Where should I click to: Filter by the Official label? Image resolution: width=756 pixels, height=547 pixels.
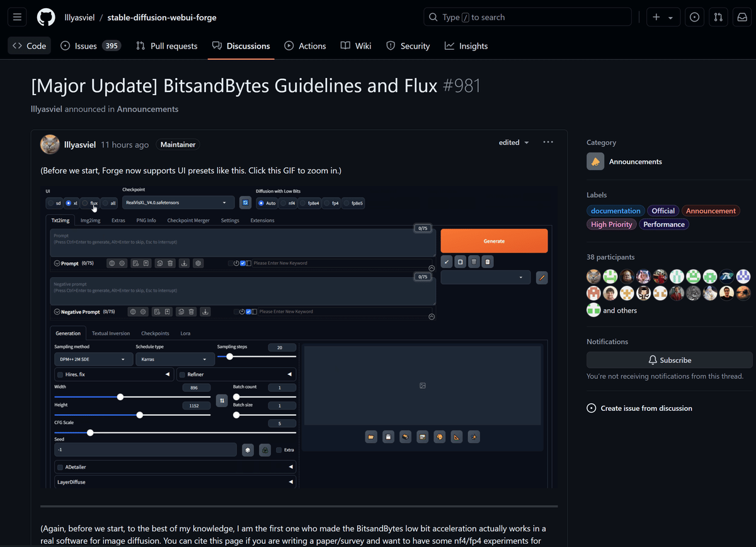coord(663,211)
